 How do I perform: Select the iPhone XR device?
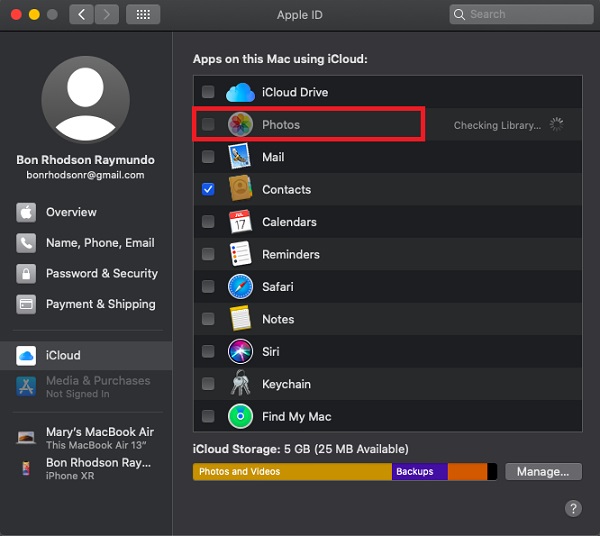(x=86, y=468)
